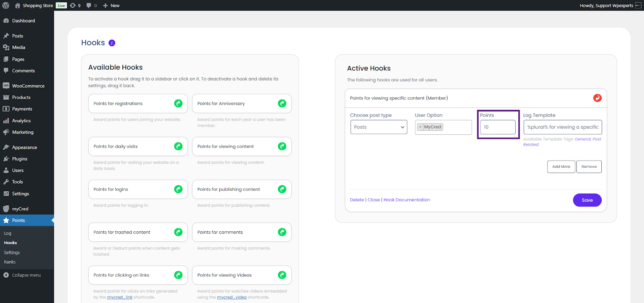Click the Points value input field

click(497, 127)
